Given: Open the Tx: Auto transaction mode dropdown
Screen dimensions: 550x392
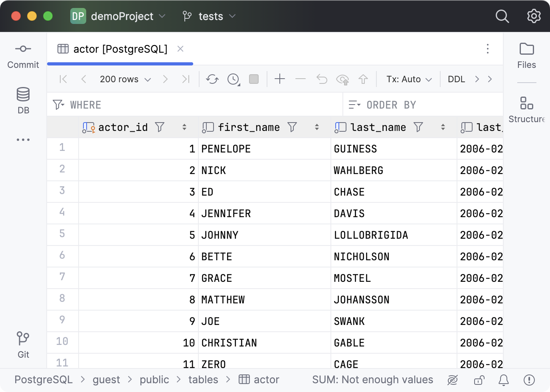Looking at the screenshot, I should pyautogui.click(x=408, y=79).
